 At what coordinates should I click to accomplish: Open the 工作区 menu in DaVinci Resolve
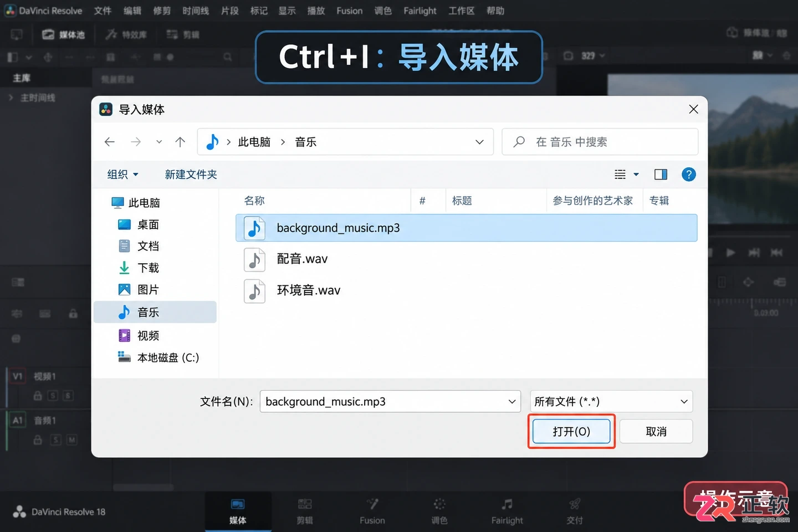[462, 11]
